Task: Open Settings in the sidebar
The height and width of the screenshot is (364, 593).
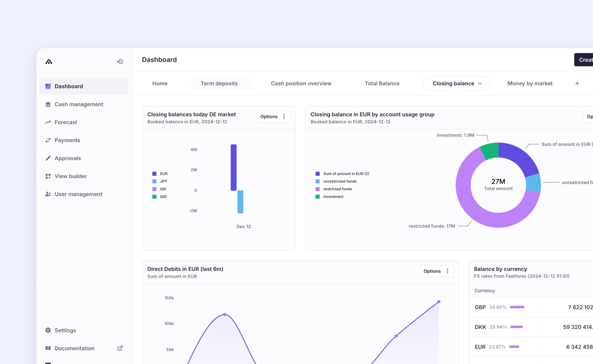Action: coord(84,330)
